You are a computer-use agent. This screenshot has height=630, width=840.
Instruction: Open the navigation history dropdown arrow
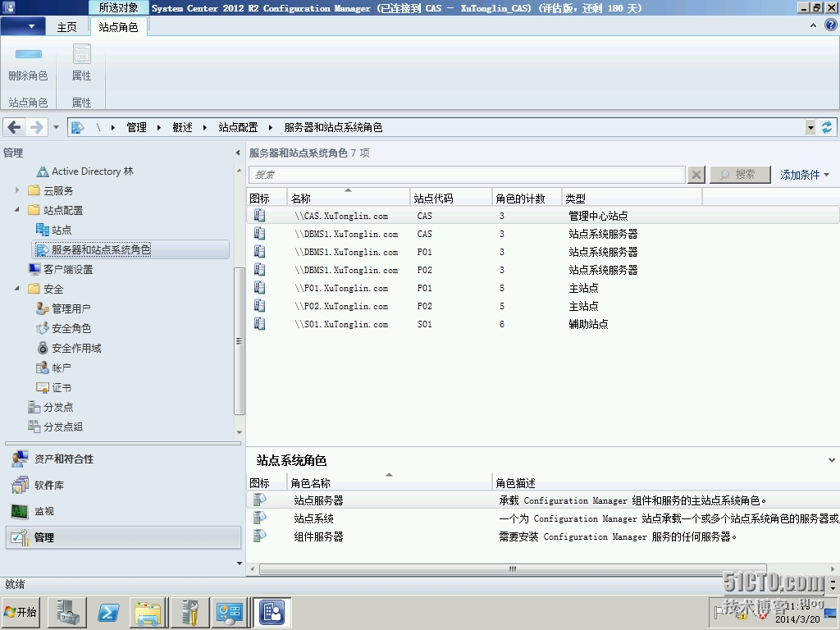(x=57, y=127)
